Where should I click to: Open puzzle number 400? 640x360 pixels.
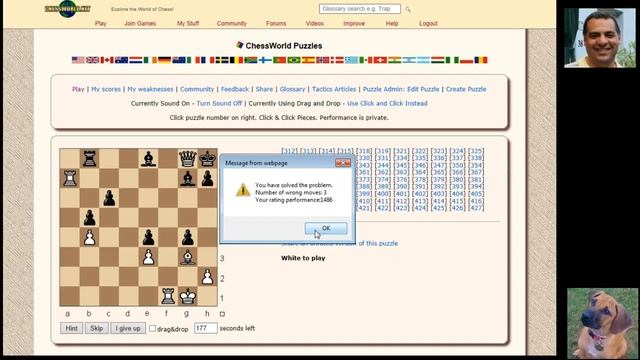(x=382, y=194)
